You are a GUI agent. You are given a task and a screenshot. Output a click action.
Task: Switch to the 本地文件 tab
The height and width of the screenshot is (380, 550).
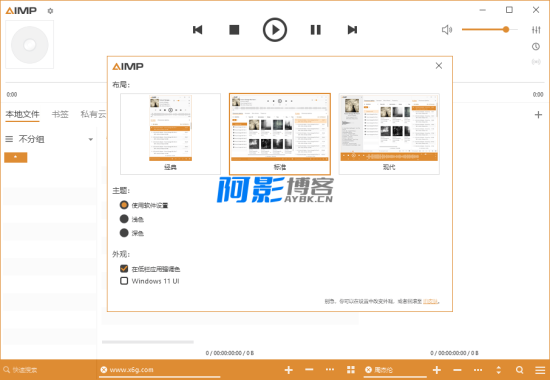(22, 114)
